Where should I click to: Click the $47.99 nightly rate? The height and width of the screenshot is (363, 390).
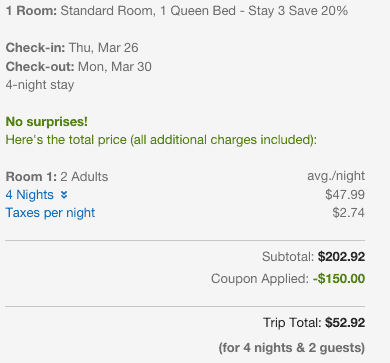pos(345,195)
